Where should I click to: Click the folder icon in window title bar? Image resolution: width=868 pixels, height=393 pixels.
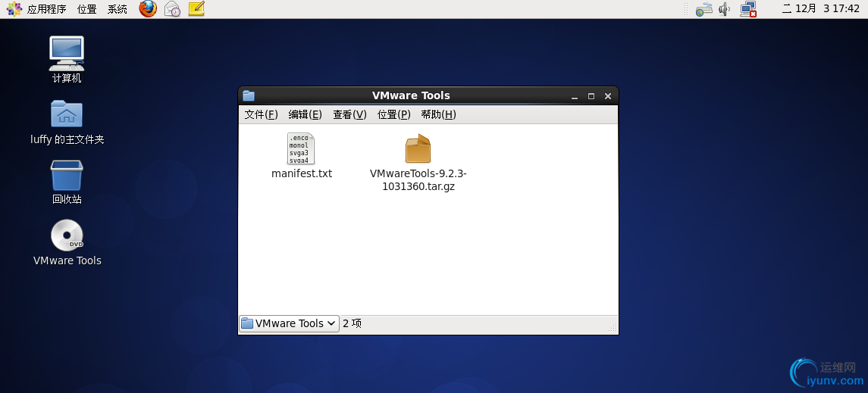point(249,95)
